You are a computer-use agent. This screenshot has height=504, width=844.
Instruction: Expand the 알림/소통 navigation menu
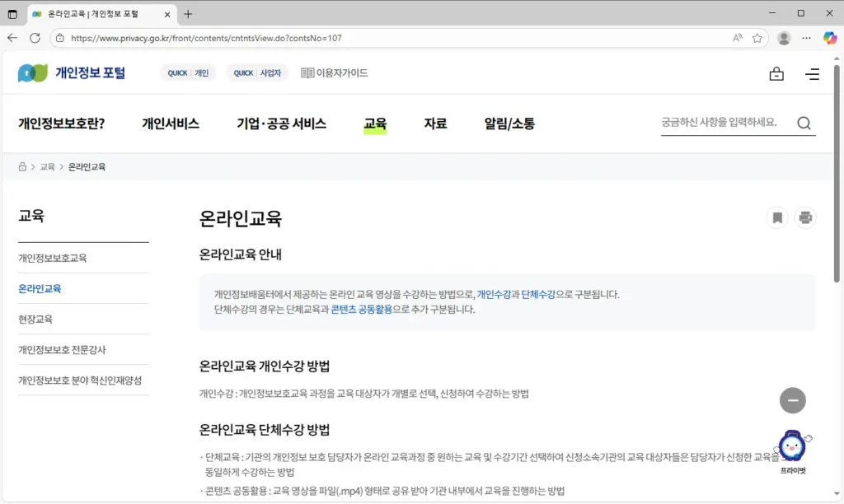(x=509, y=124)
